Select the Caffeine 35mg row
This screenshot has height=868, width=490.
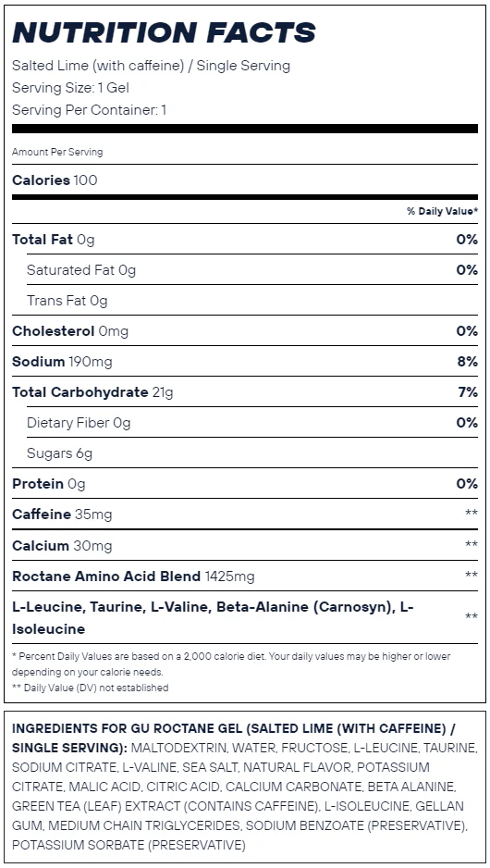[245, 515]
